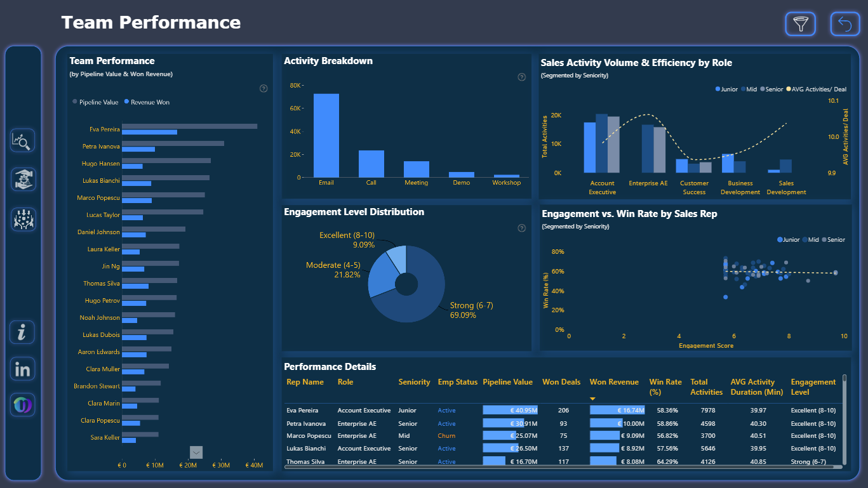
Task: Click Active status in Petra Ivanova table row
Action: coord(446,423)
